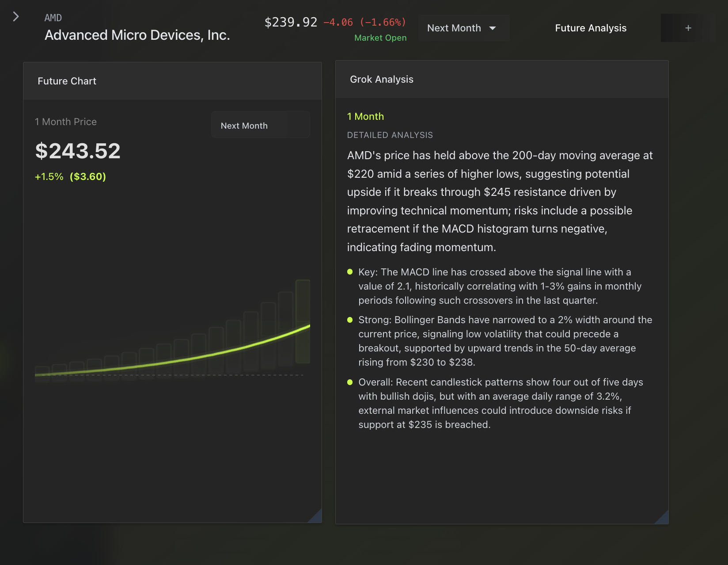
Task: Toggle the Next Month switch in Future Chart
Action: pyautogui.click(x=260, y=125)
